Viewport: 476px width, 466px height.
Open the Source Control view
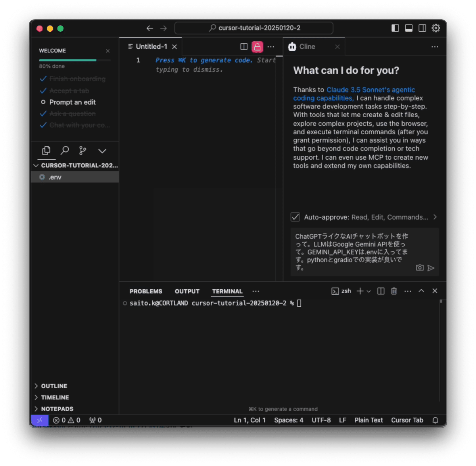[83, 151]
